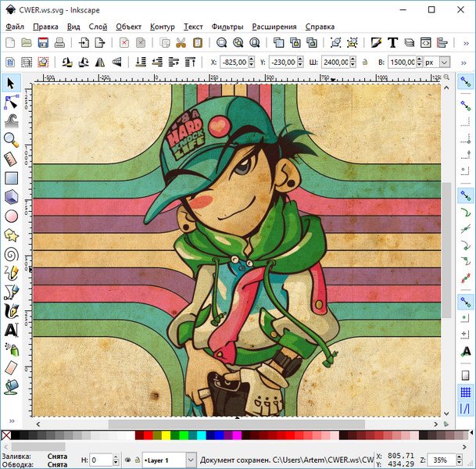Choose the Star and polygon tool

[11, 234]
